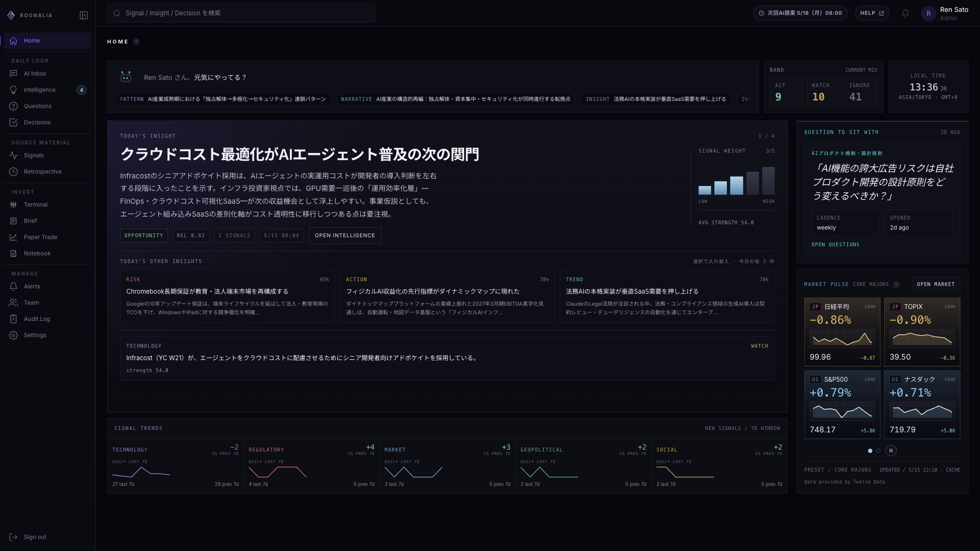
Task: Click the Questions help-circle icon
Action: click(13, 106)
